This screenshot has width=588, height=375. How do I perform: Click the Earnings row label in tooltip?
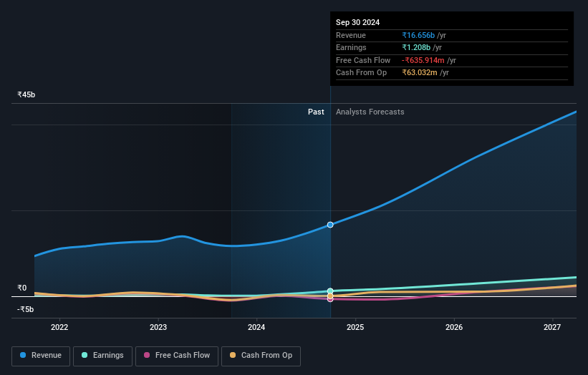tap(351, 47)
